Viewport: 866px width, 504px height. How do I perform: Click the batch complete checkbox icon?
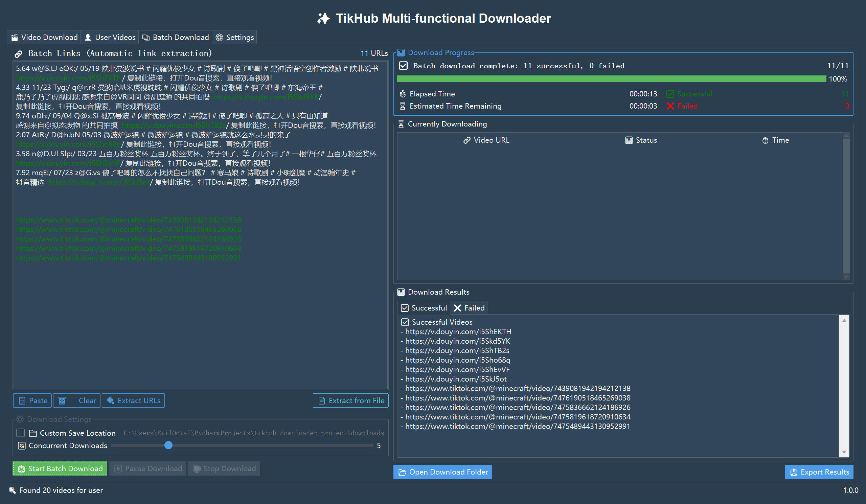(x=403, y=66)
